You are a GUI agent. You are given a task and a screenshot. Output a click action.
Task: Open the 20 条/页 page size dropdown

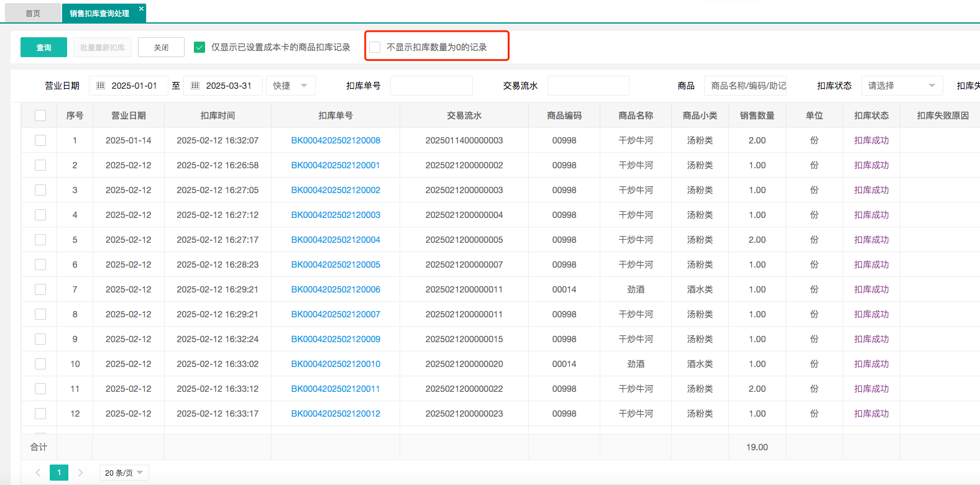pos(124,473)
